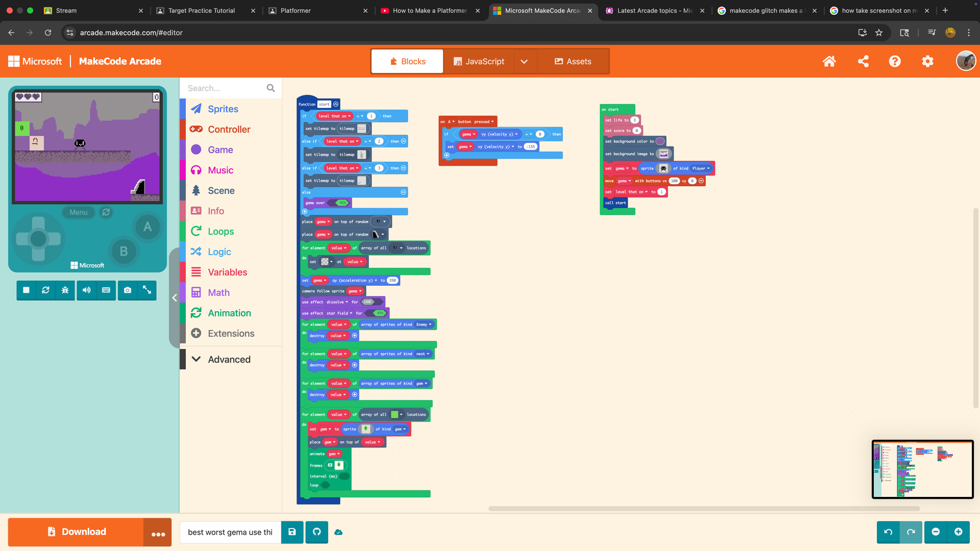Mute the simulator audio

(86, 290)
